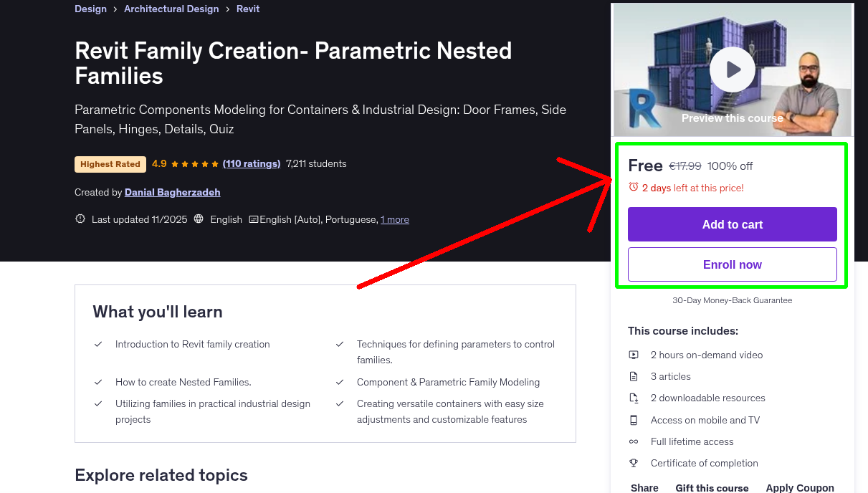The image size is (868, 493).
Task: Open the 1 more languages list
Action: pyautogui.click(x=395, y=219)
